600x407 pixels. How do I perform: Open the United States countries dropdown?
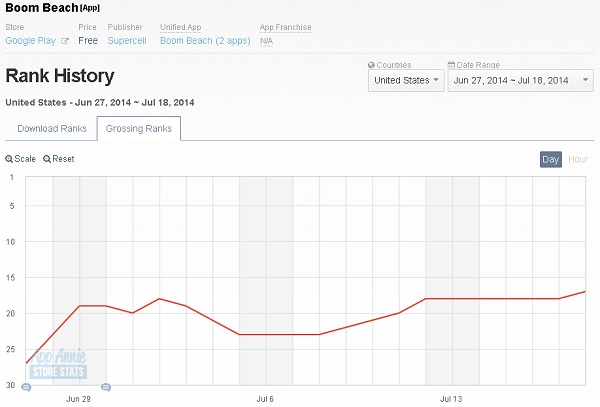pos(406,80)
